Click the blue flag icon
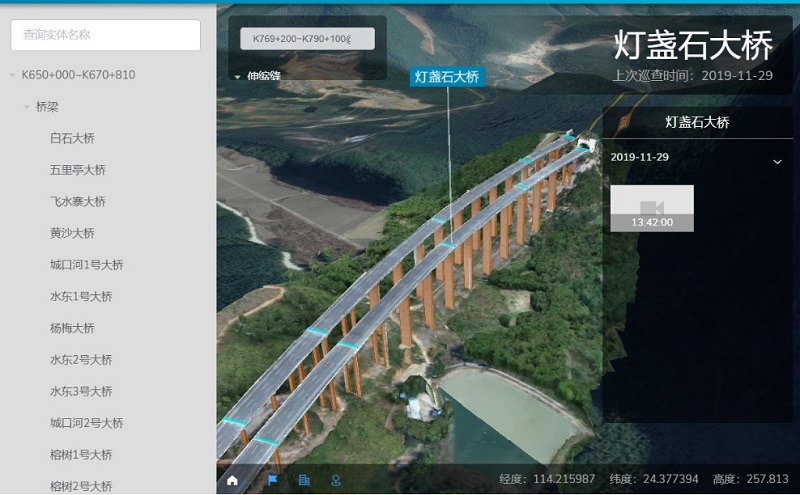The height and width of the screenshot is (495, 800). point(270,480)
